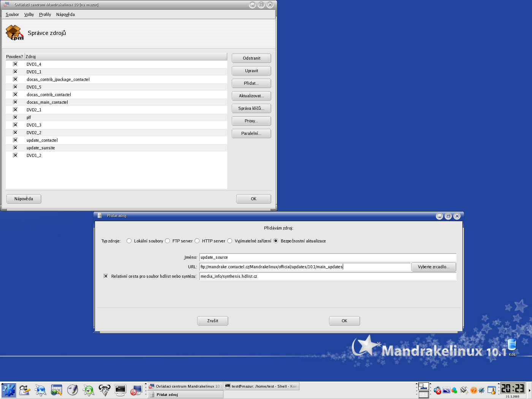The width and height of the screenshot is (532, 399).
Task: Select the Lokální soubory radio button
Action: [x=129, y=241]
